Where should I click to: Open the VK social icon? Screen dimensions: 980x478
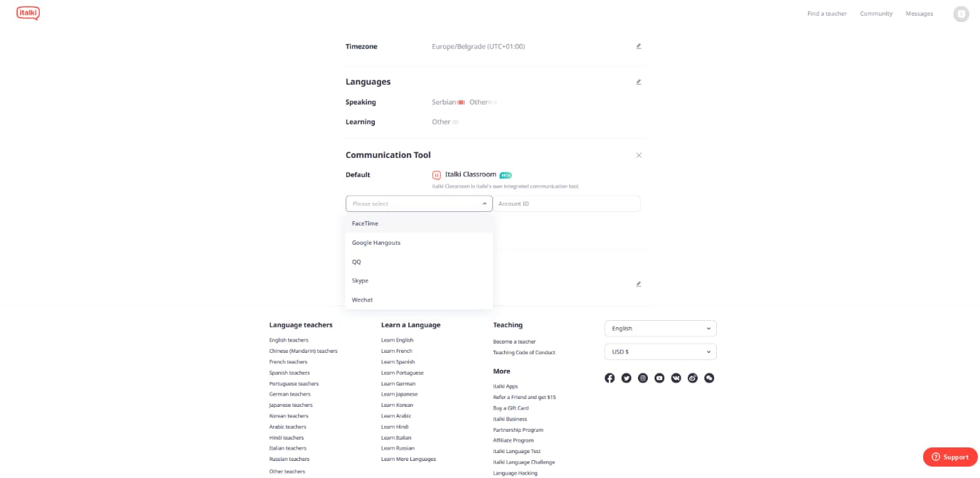676,378
